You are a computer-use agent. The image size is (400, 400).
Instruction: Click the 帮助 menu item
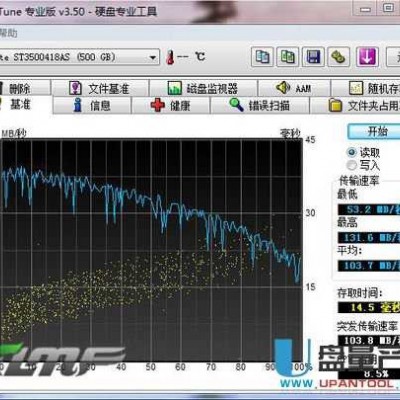coord(8,33)
